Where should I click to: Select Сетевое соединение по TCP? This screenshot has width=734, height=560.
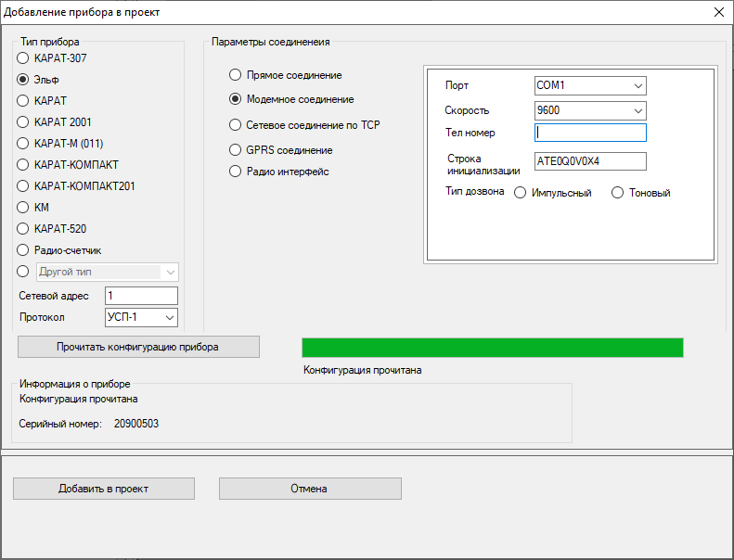(x=236, y=124)
